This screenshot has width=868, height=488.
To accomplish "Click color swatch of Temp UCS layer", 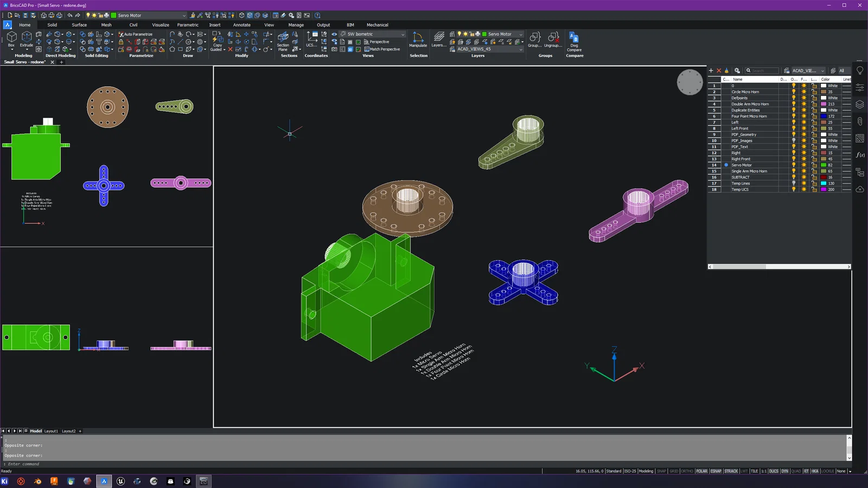I will tap(824, 189).
